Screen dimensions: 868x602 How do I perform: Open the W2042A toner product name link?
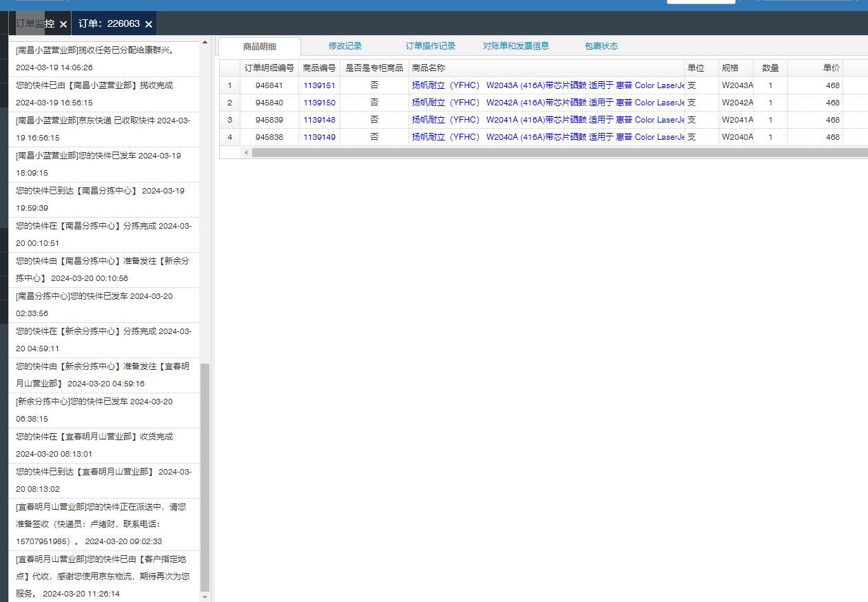coord(548,103)
